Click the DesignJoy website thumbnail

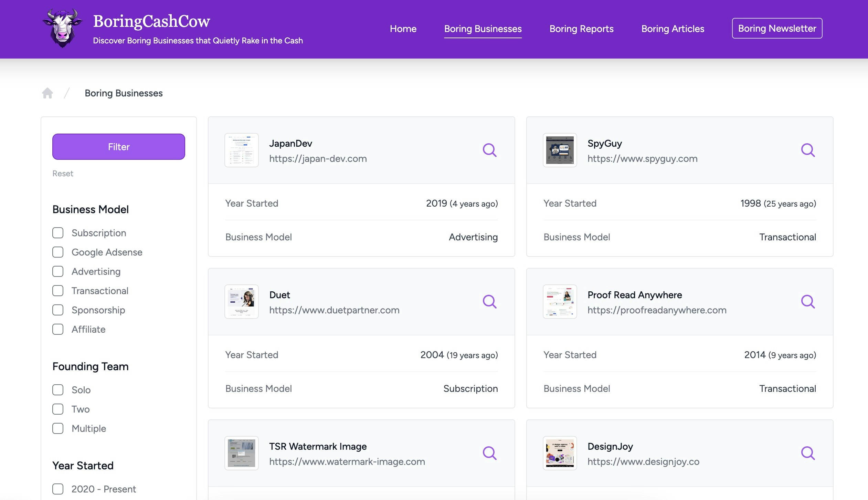(560, 453)
